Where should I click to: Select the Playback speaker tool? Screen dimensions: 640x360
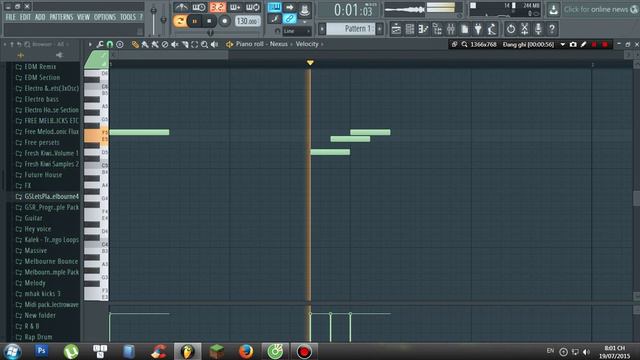coord(215,44)
